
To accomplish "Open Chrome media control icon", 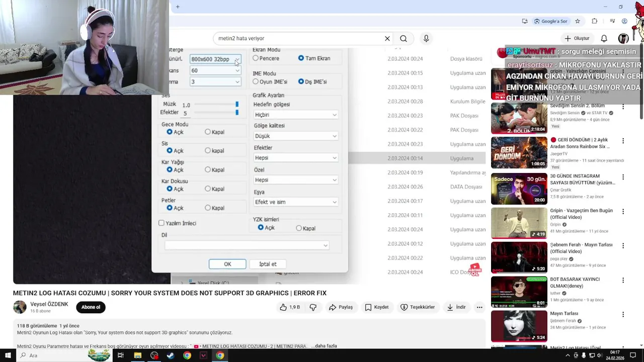I will (x=612, y=21).
